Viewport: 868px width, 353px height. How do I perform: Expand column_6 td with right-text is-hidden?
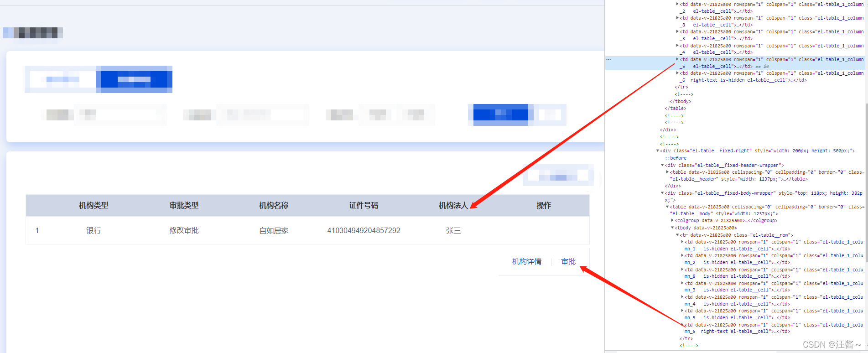click(677, 73)
